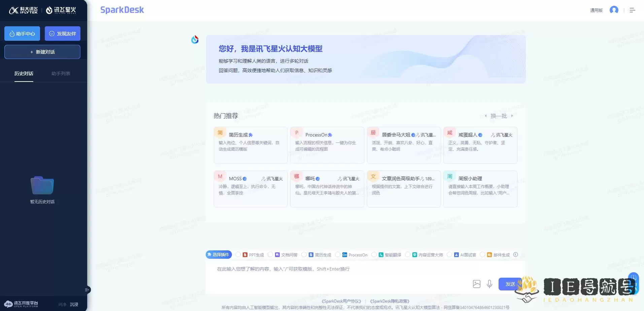Switch to 沉浸 display mode
This screenshot has height=311, width=644.
[74, 304]
